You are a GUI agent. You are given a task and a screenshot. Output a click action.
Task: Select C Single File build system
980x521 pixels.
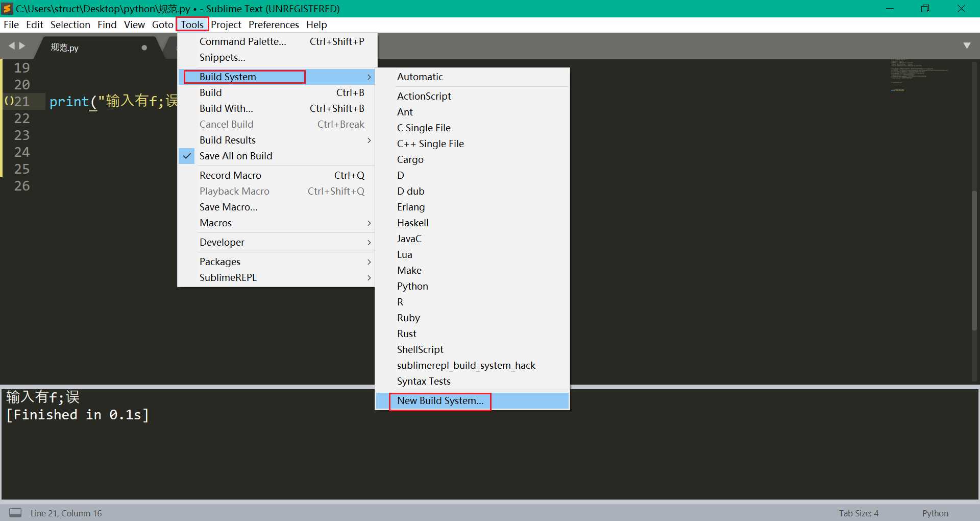[472, 128]
